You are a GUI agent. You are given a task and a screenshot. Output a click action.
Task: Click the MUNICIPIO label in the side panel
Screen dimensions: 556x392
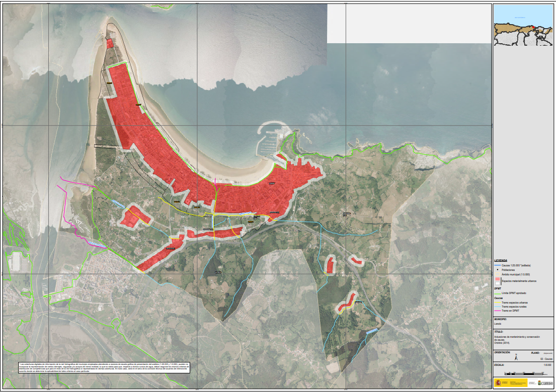point(501,319)
